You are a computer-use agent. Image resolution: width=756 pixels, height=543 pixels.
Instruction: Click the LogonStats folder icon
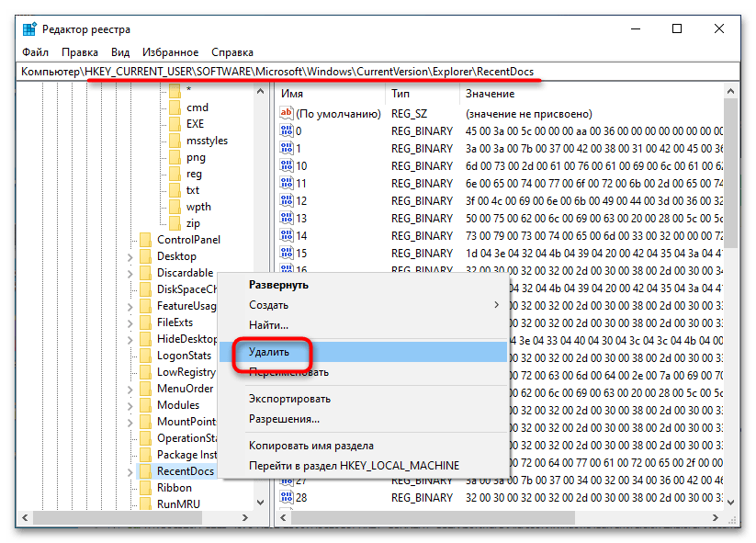pos(145,356)
